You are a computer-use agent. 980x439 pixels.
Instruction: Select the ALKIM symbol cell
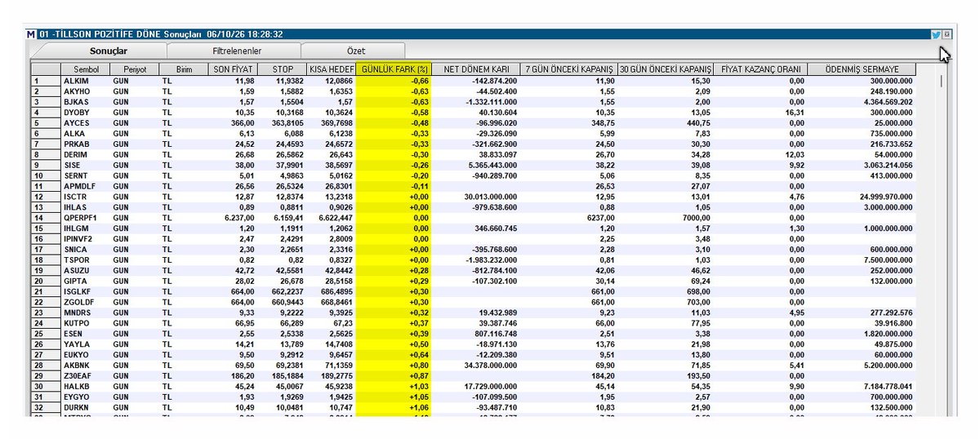(x=86, y=82)
